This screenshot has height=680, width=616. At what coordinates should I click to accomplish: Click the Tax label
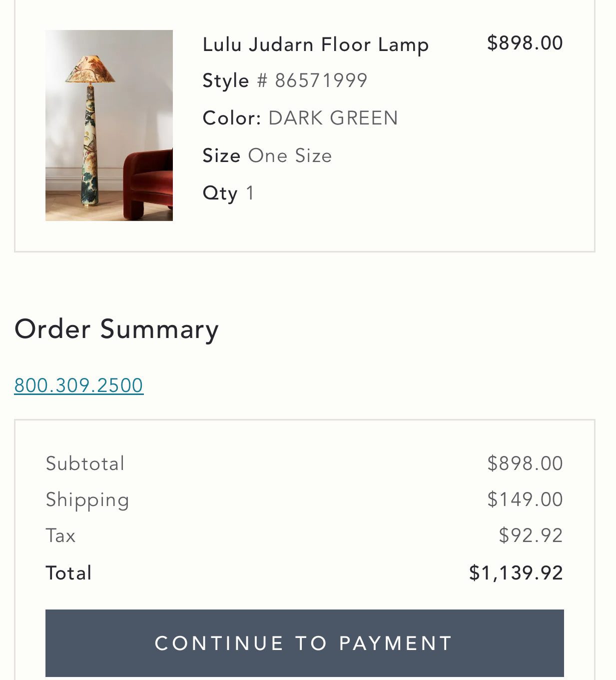pos(60,535)
